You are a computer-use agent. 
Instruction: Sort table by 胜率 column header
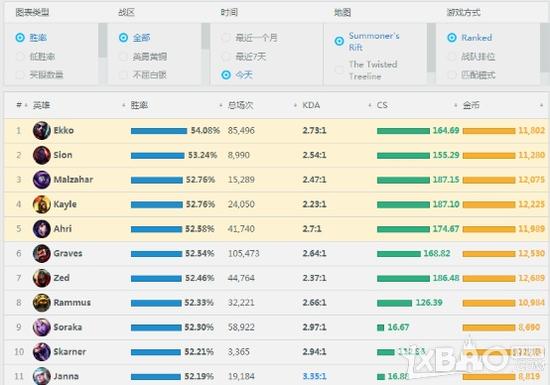click(139, 105)
